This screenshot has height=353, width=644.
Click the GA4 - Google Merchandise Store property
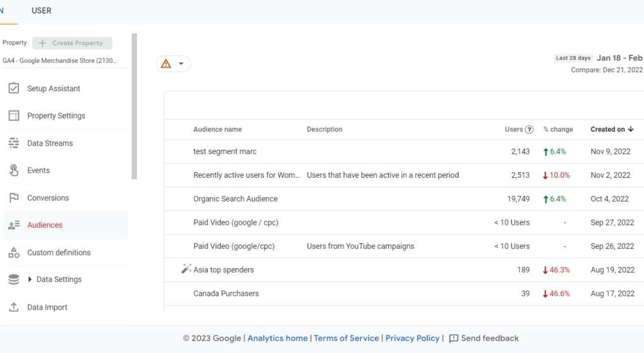click(60, 61)
